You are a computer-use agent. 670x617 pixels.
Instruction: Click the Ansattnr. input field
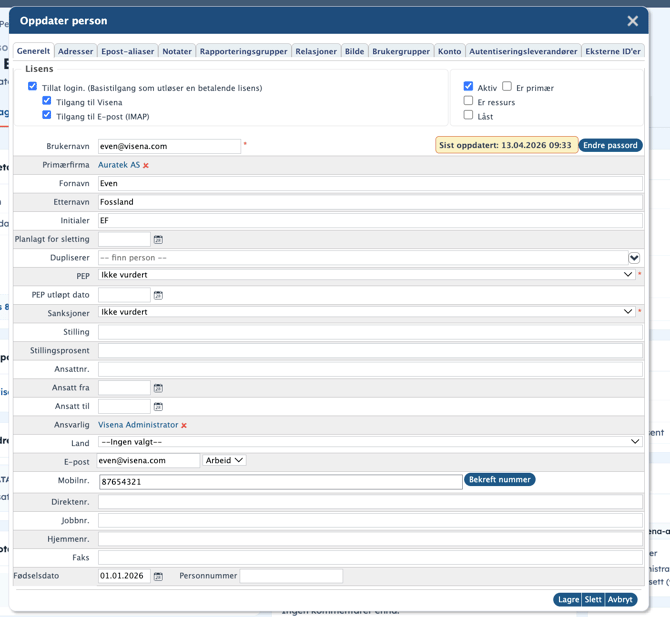[370, 369]
